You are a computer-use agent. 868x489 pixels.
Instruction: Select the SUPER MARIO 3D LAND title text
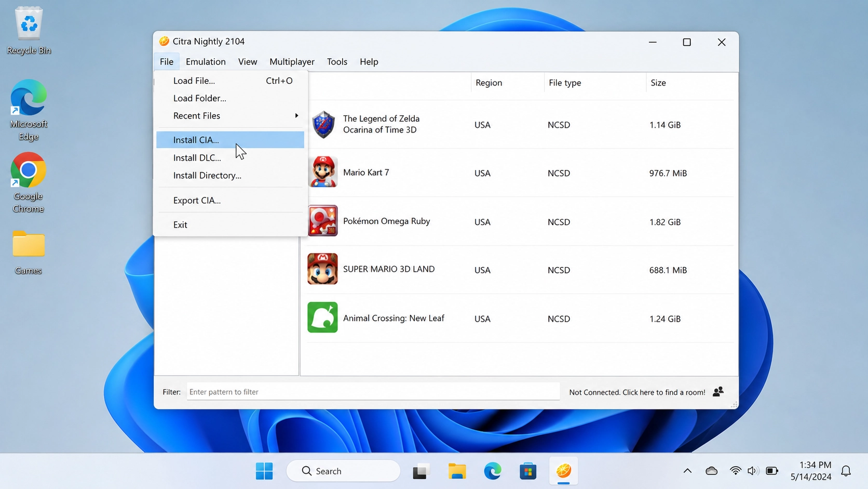(389, 269)
